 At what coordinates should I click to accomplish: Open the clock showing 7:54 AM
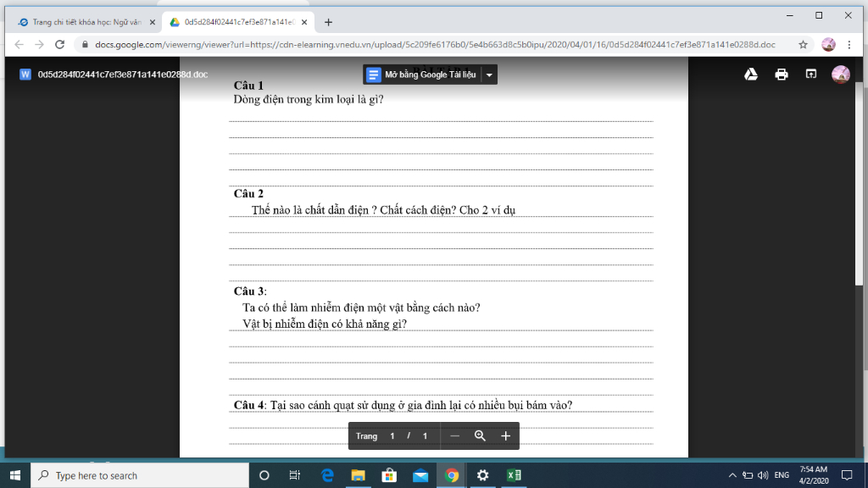click(814, 475)
